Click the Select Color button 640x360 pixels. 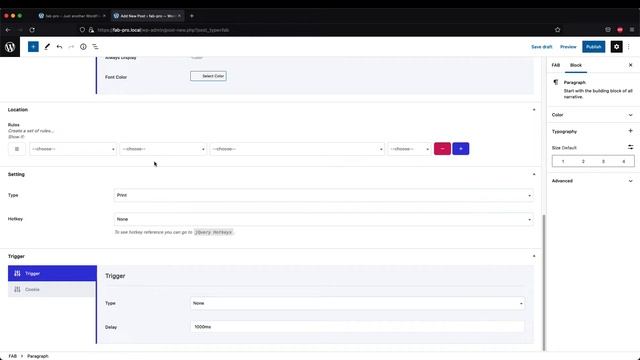tap(208, 76)
